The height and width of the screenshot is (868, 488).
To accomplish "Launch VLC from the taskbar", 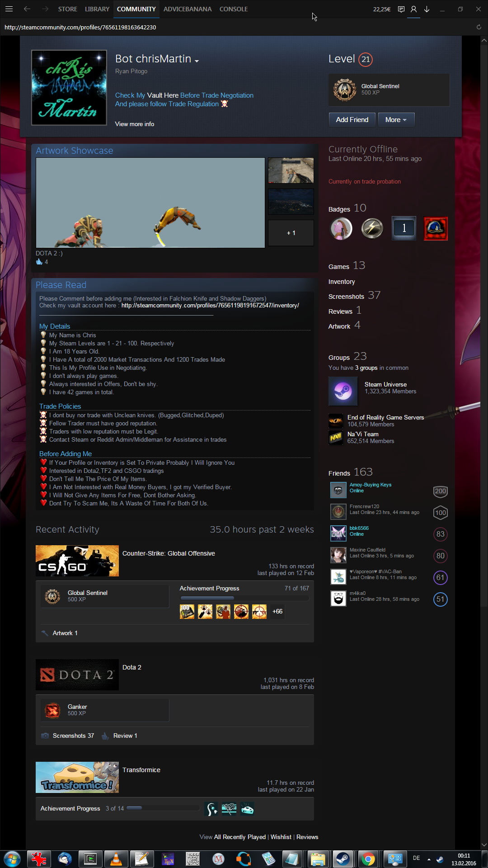I will (x=116, y=859).
